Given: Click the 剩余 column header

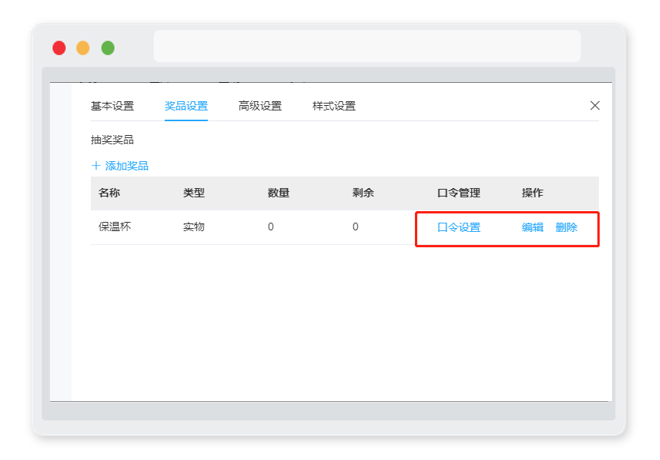Looking at the screenshot, I should 363,193.
